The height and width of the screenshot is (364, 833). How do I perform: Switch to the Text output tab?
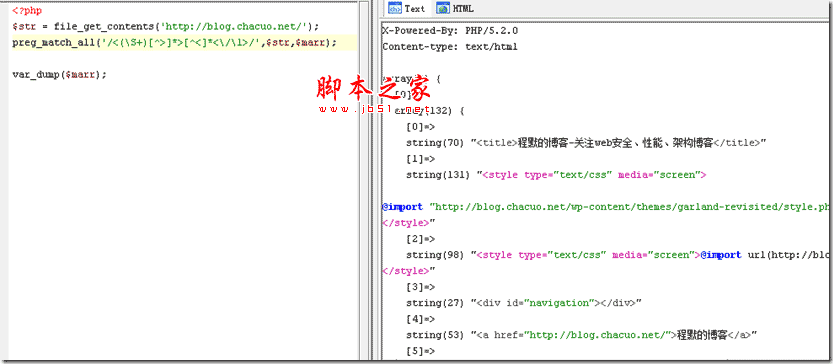tap(407, 8)
